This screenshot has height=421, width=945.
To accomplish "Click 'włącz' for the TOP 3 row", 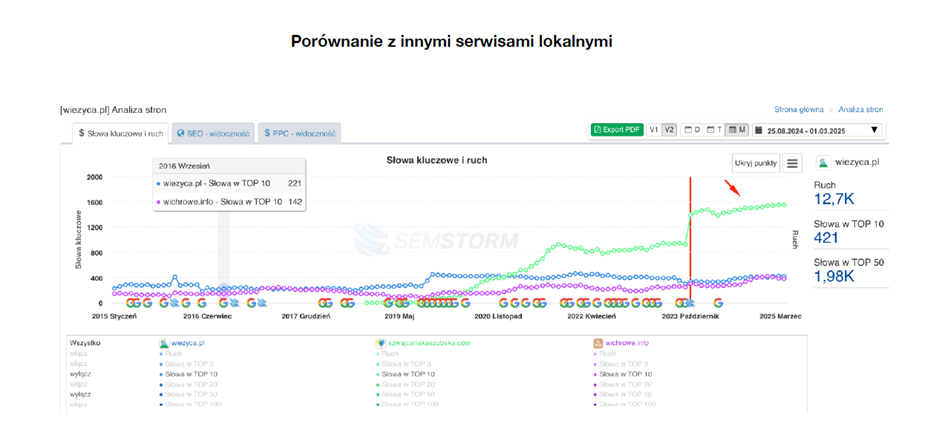I will (x=78, y=364).
